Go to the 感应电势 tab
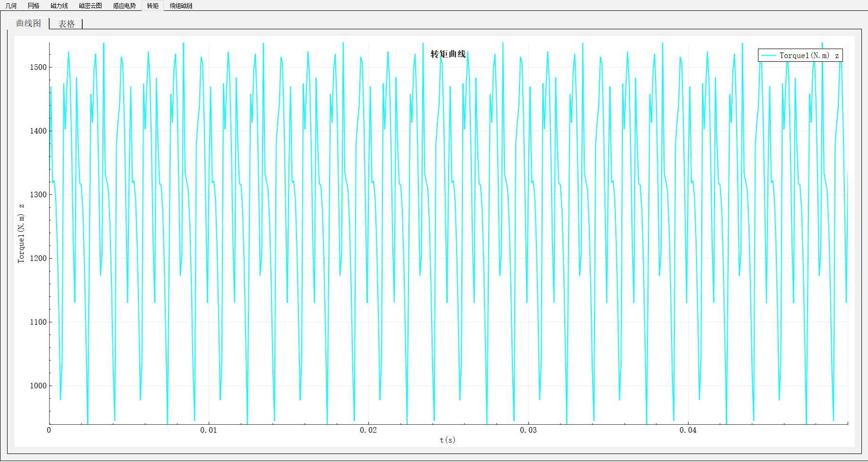The width and height of the screenshot is (868, 462). click(x=124, y=6)
